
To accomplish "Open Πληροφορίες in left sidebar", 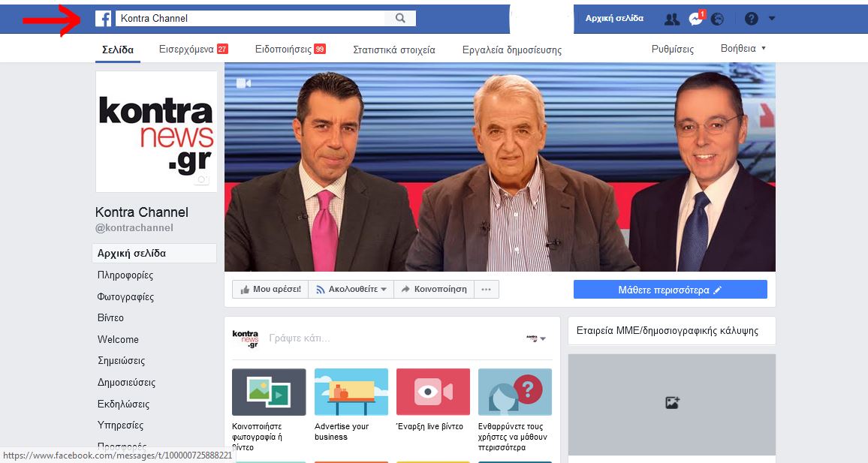I will click(x=125, y=275).
